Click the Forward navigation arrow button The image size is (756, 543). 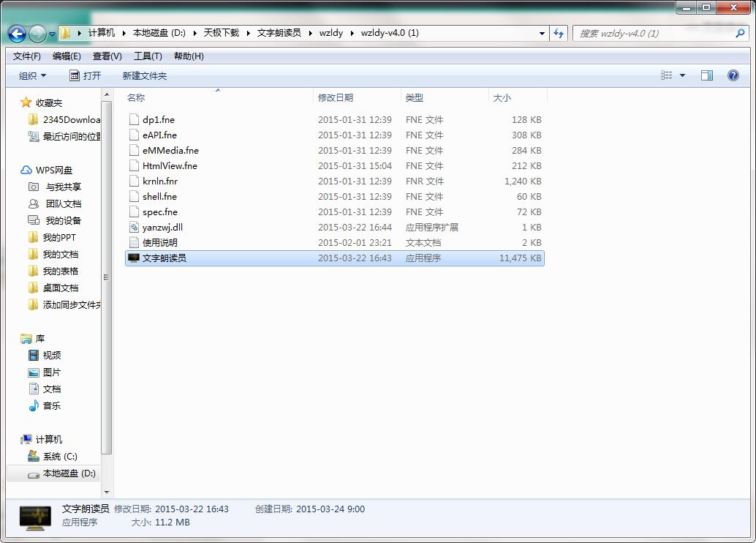pos(37,34)
